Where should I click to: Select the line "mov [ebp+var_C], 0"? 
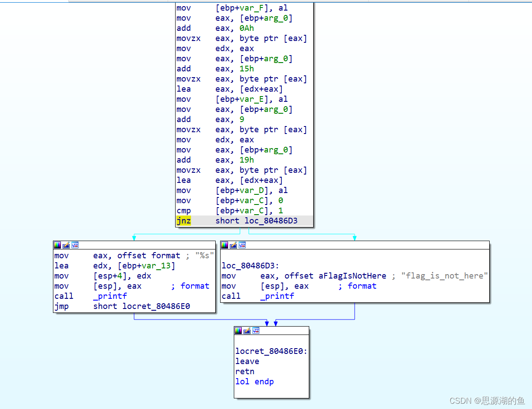230,201
